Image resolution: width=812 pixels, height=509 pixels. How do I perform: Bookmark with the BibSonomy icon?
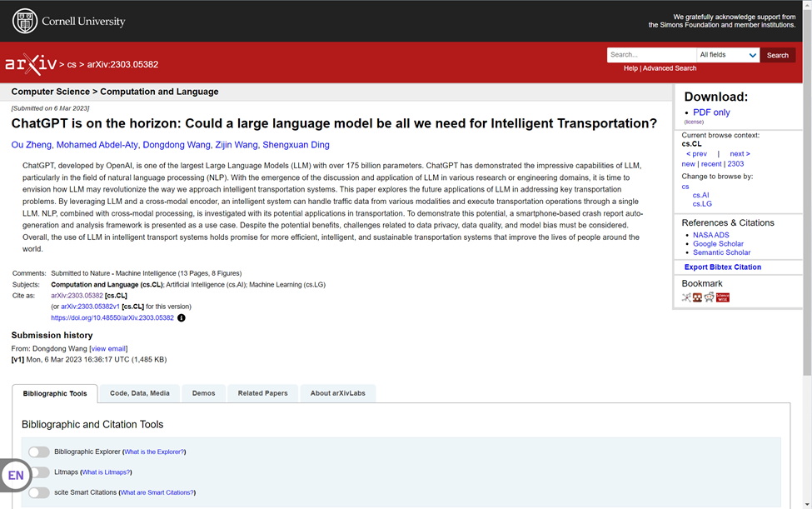686,297
